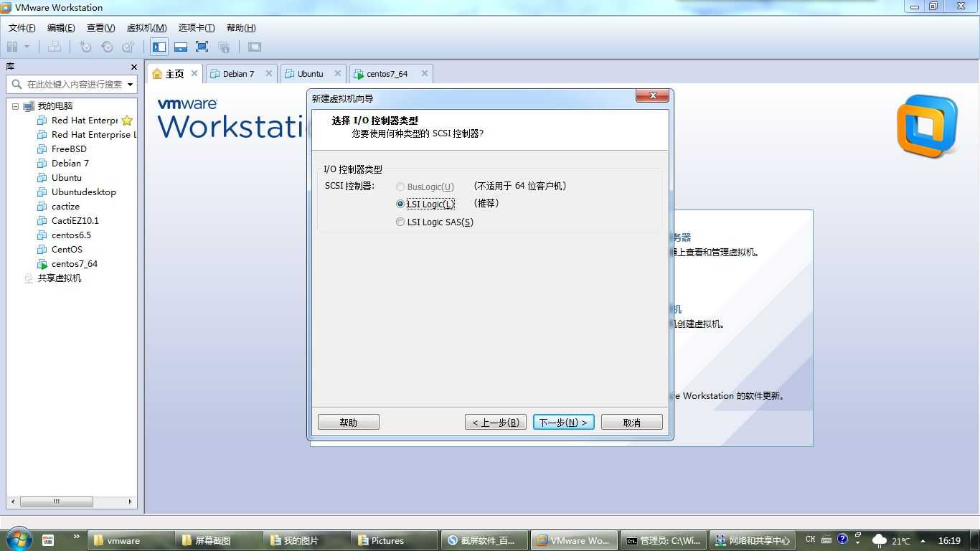The width and height of the screenshot is (980, 551).
Task: Click the send Ctrl+Alt+Del toolbar icon
Action: tap(55, 47)
